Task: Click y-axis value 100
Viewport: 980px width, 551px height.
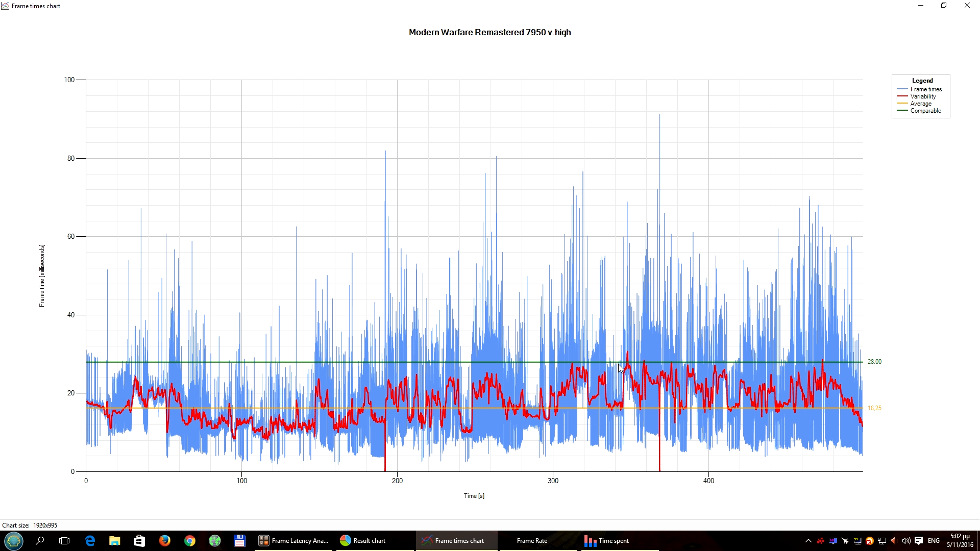Action: pyautogui.click(x=69, y=80)
